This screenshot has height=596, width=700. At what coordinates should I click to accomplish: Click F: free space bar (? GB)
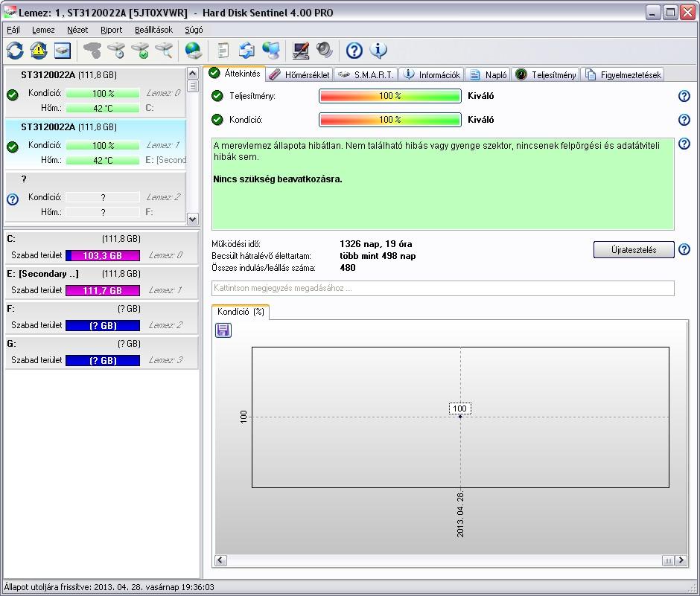coord(103,325)
